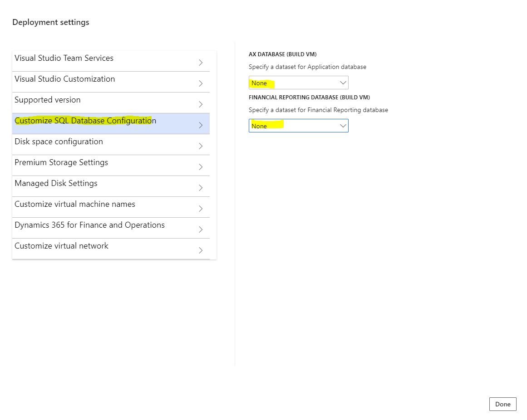
Task: Expand the Customize virtual network chevron
Action: (x=201, y=250)
